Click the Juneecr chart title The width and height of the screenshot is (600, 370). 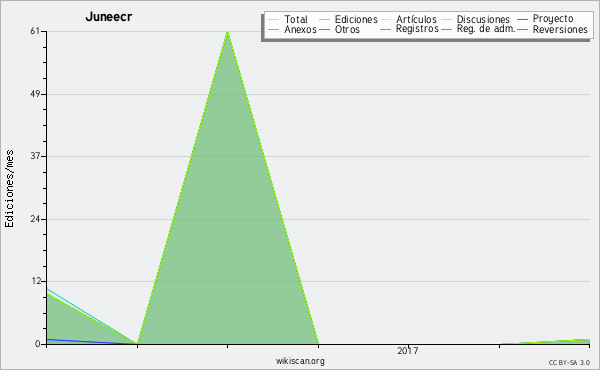(109, 17)
